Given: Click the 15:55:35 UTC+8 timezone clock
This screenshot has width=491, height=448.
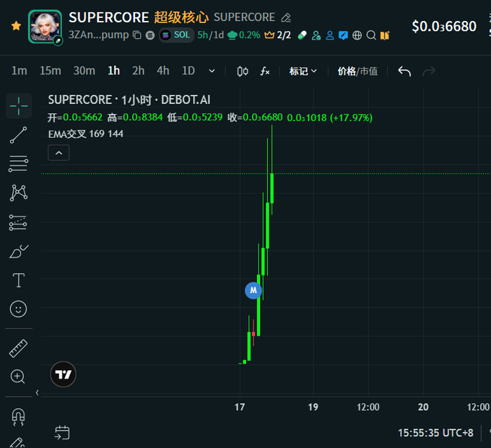Looking at the screenshot, I should [x=435, y=433].
